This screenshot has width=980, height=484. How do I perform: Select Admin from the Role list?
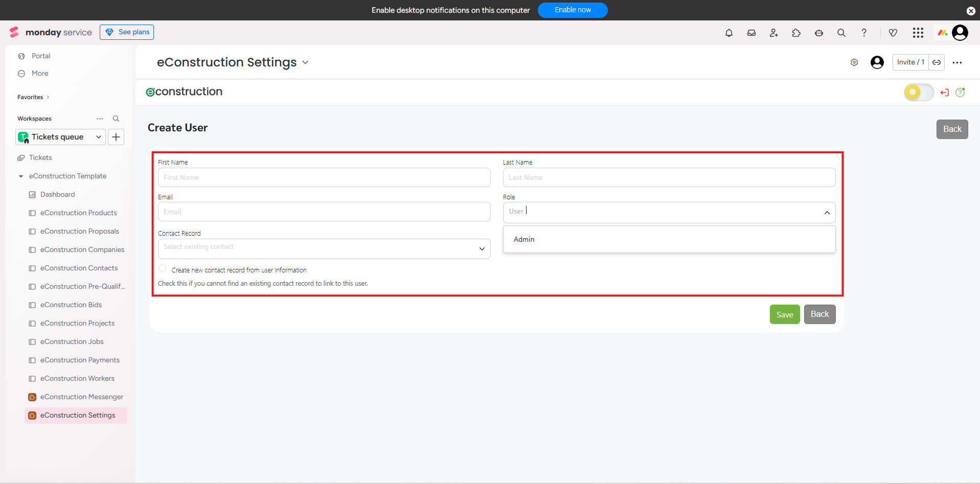point(524,239)
